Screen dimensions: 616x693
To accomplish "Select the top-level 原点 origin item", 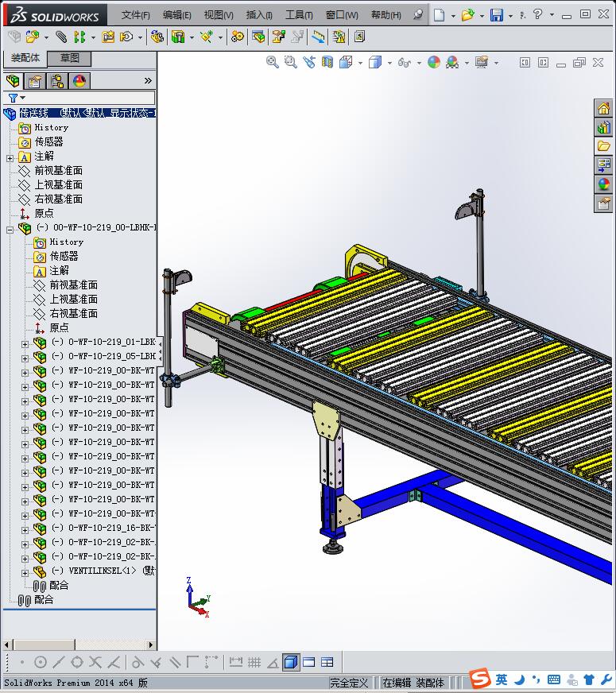I will pos(44,213).
